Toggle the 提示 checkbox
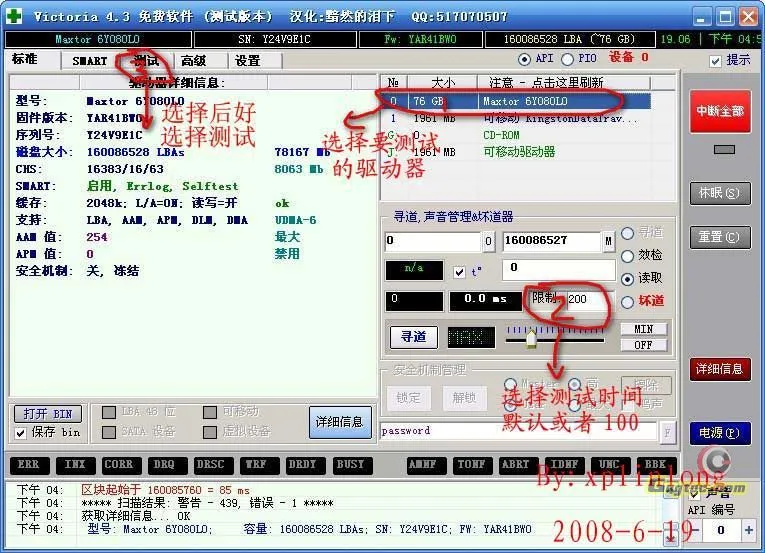The height and width of the screenshot is (553, 765). pos(716,61)
